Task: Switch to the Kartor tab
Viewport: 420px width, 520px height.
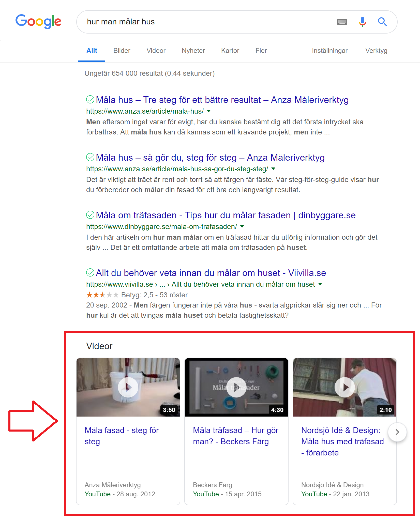Action: [x=230, y=51]
